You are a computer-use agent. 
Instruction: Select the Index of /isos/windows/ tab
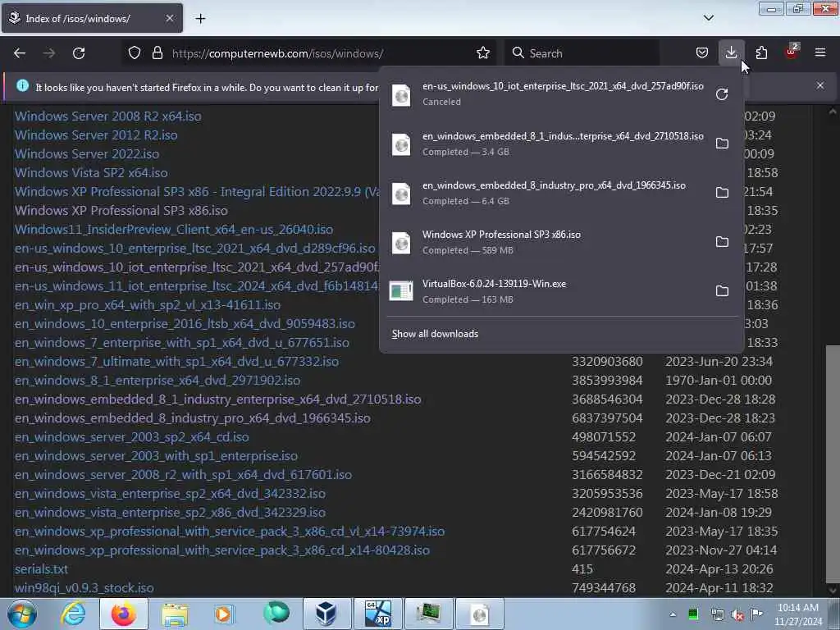(92, 18)
